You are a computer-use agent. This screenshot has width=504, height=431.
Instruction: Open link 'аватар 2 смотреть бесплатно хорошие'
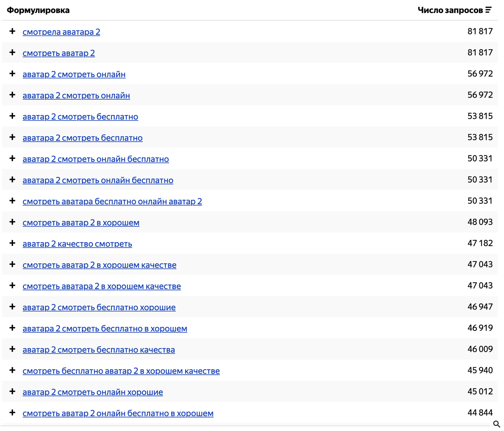(99, 307)
